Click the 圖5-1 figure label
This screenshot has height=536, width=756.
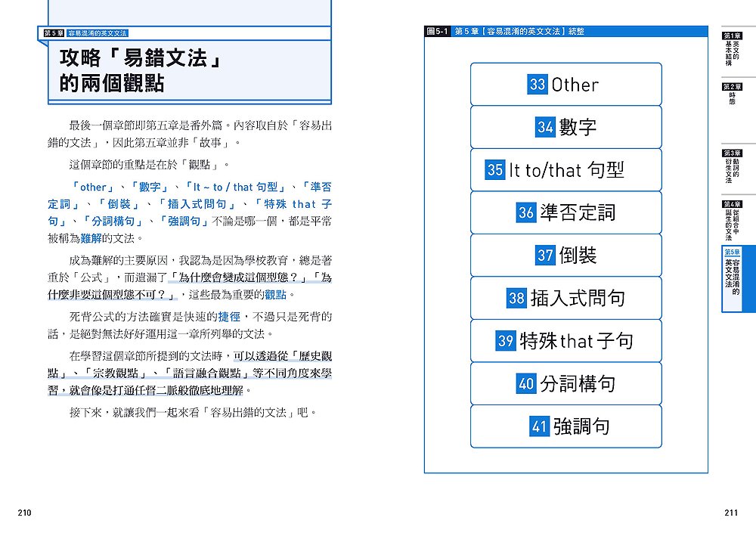[438, 32]
